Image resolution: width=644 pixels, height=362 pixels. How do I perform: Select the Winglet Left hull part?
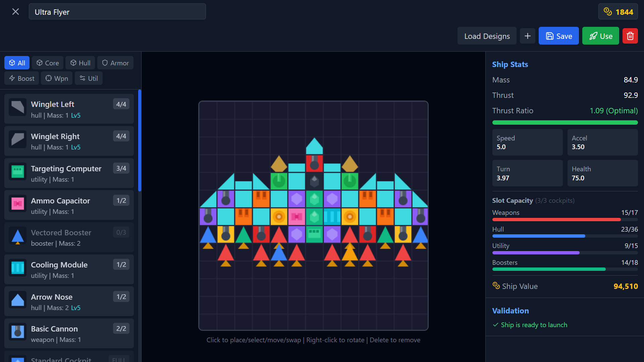point(68,108)
